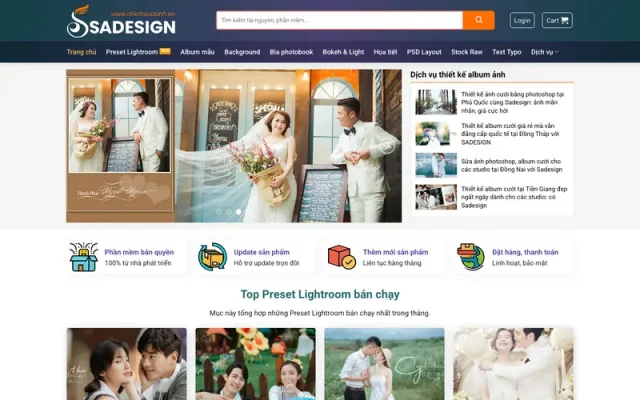Open Text Typo menu item

(x=507, y=52)
